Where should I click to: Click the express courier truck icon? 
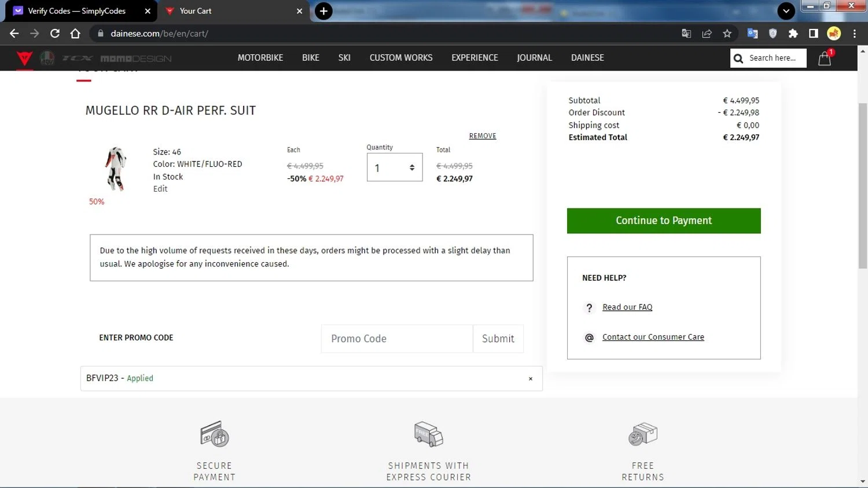click(429, 434)
